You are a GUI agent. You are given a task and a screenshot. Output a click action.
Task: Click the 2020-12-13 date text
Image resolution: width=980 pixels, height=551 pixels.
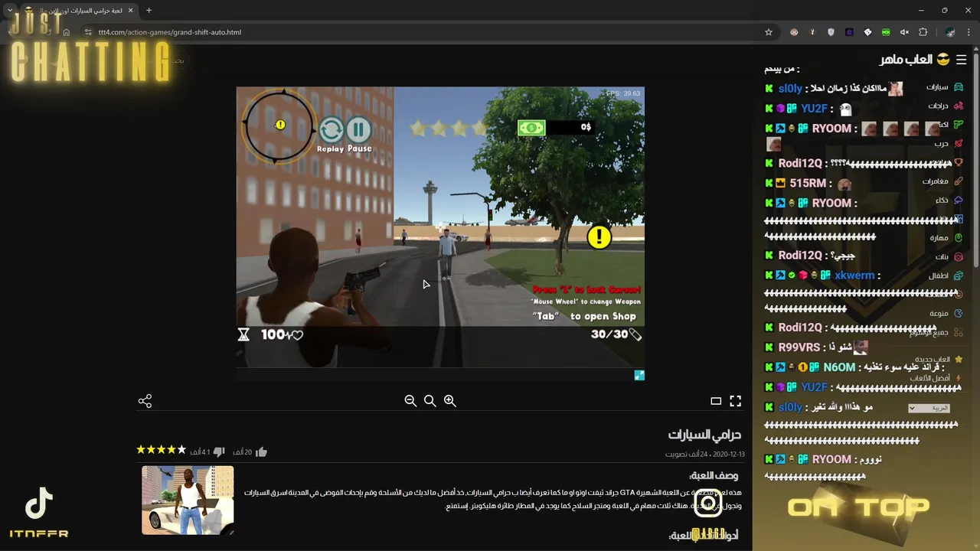(727, 454)
